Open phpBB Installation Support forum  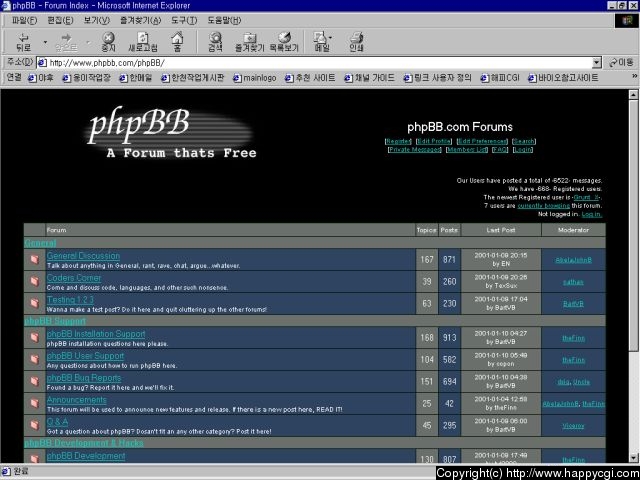(96, 334)
